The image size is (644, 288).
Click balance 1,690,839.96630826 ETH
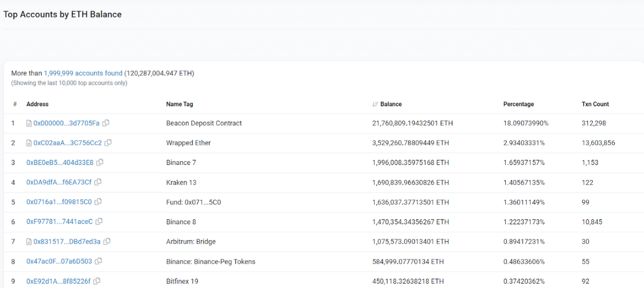pos(410,182)
